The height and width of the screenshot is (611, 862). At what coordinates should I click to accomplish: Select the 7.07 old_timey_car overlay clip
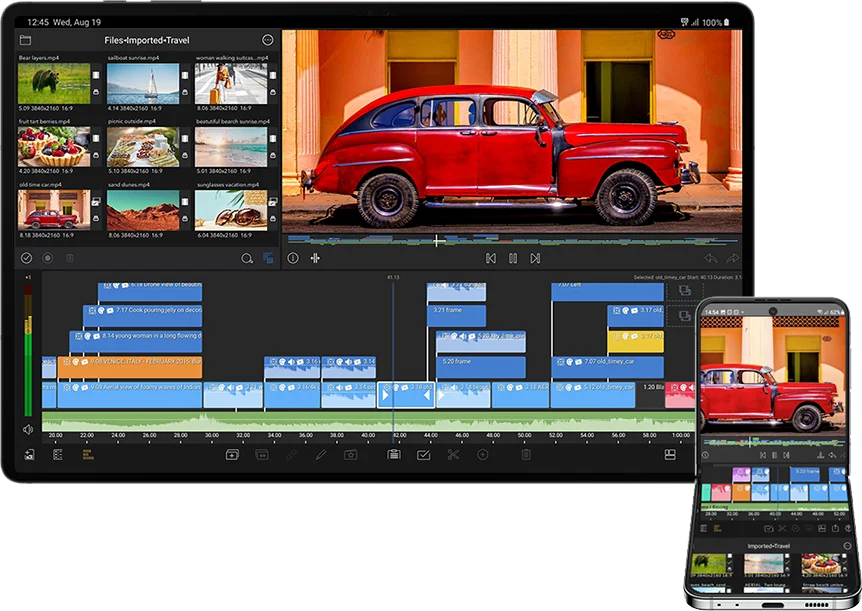click(607, 367)
